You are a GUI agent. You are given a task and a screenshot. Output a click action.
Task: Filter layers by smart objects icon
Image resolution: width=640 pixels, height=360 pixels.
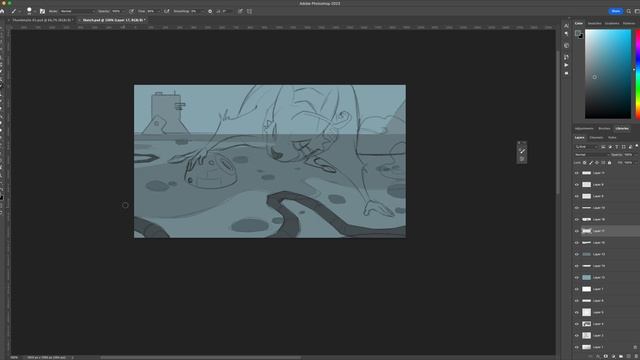click(630, 147)
